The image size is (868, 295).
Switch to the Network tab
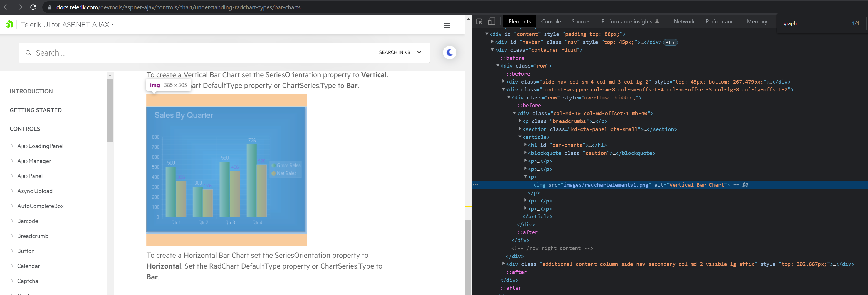pos(684,22)
